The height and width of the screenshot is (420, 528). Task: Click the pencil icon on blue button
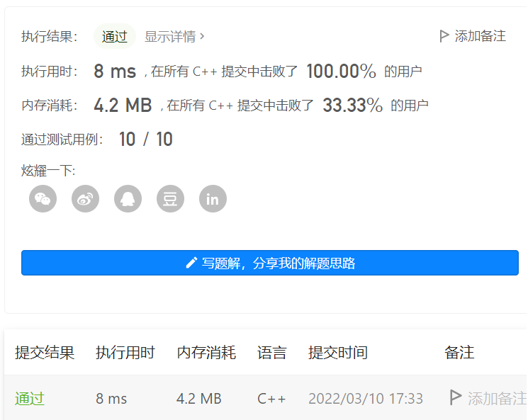pyautogui.click(x=191, y=263)
